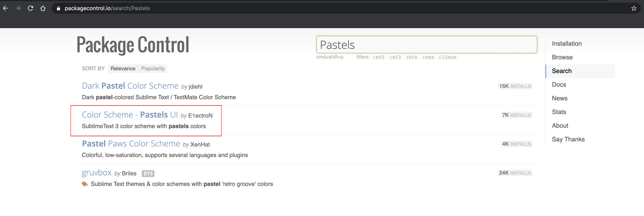
Task: Click the 4K INSTALLS count
Action: 517,144
